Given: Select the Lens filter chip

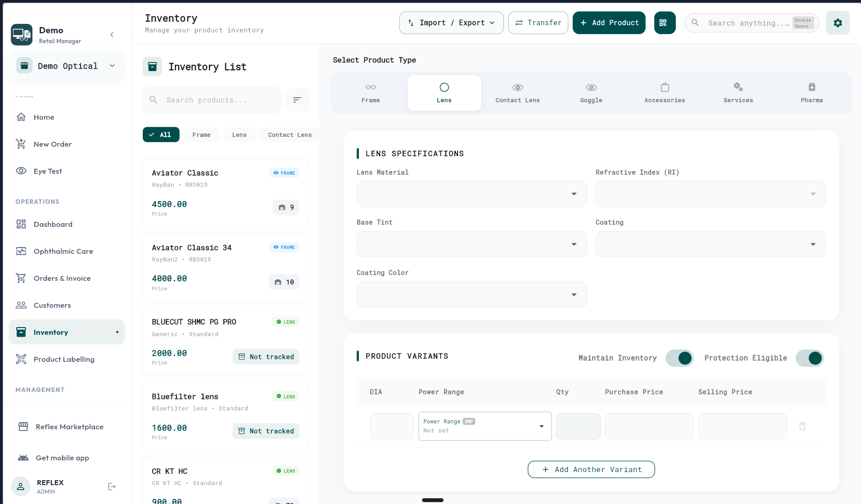Looking at the screenshot, I should pos(239,135).
